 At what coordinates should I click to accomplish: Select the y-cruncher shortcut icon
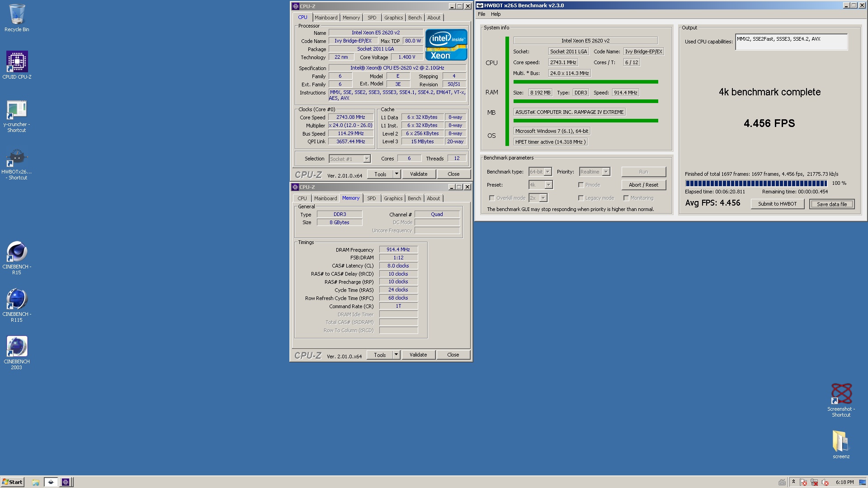(17, 116)
